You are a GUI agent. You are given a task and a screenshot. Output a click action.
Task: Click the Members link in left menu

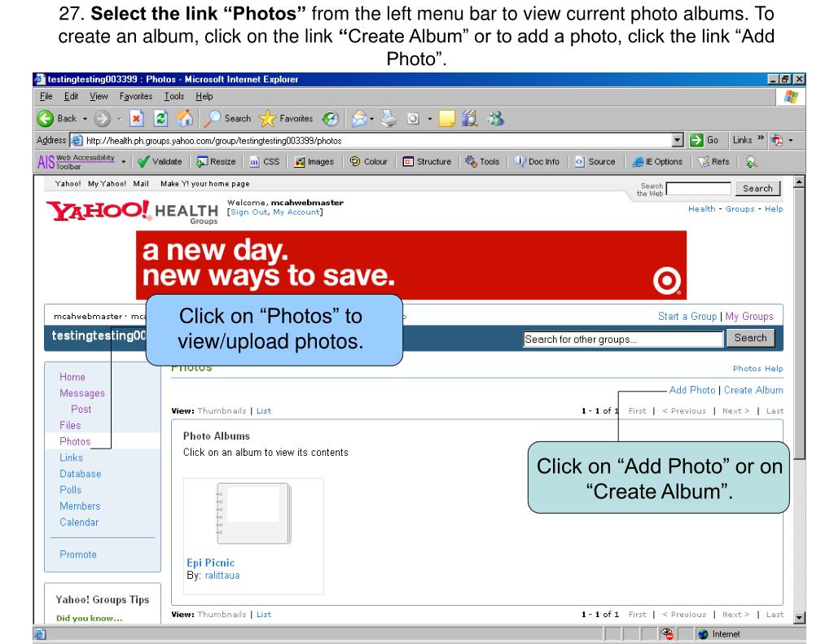pyautogui.click(x=80, y=506)
